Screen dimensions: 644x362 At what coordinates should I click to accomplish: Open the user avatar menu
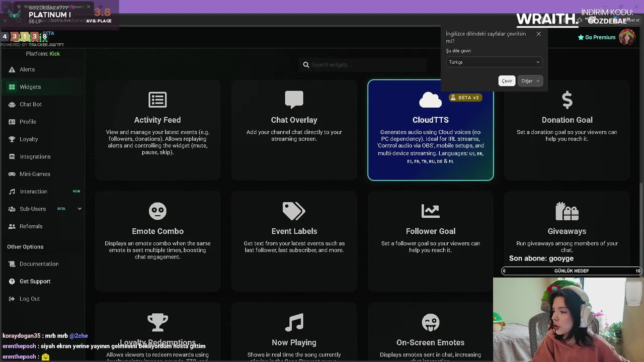[627, 37]
